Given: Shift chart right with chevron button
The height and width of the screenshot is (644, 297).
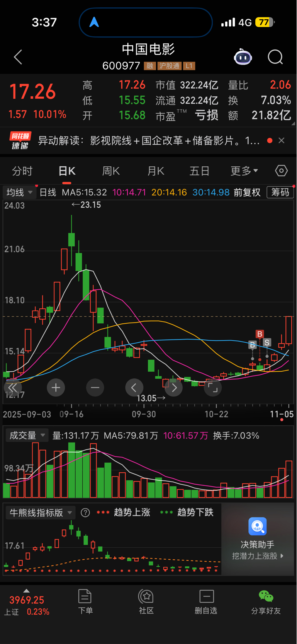Looking at the screenshot, I should coord(174,388).
